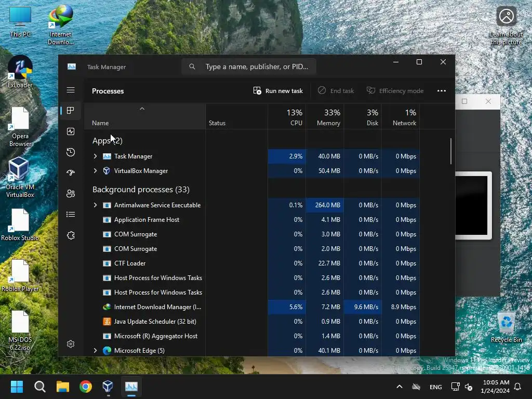
Task: Click the End task button
Action: [x=336, y=90]
